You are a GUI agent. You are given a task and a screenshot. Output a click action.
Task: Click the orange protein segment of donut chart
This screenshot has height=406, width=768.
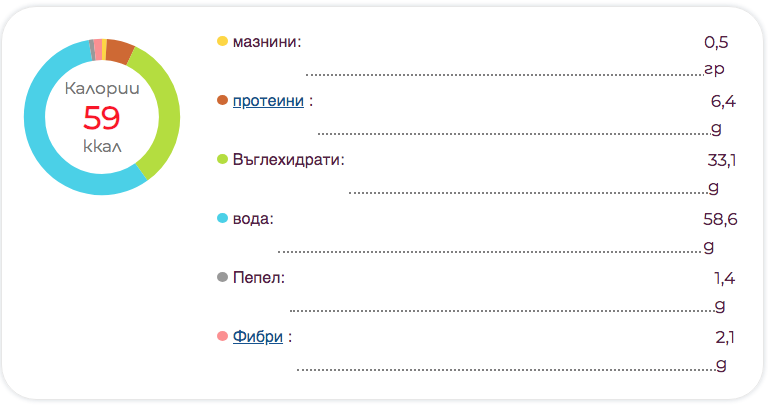[119, 49]
